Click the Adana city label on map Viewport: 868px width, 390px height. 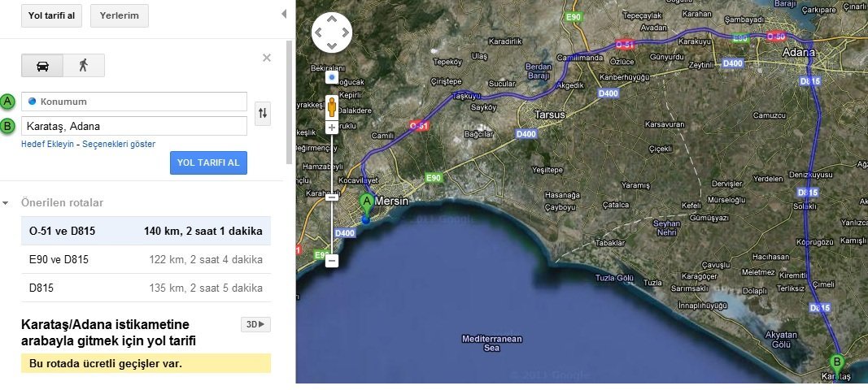tap(798, 53)
